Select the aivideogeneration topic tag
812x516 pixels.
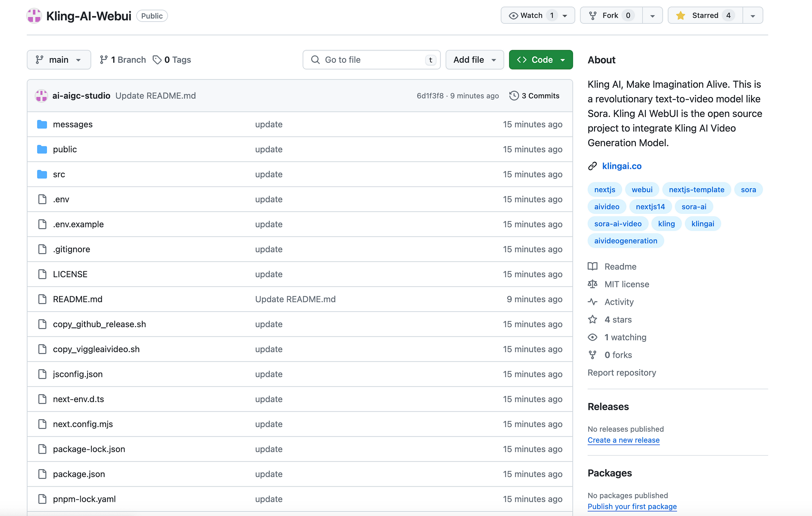626,241
